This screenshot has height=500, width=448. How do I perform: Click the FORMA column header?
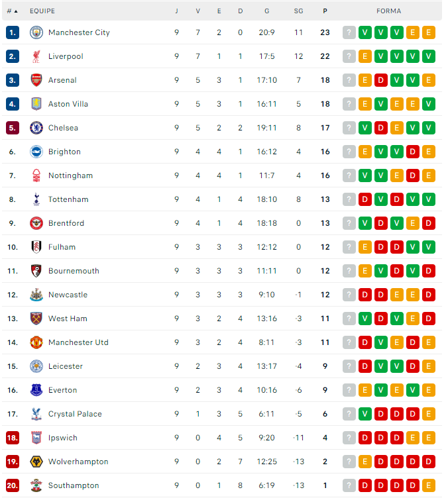[x=388, y=11]
